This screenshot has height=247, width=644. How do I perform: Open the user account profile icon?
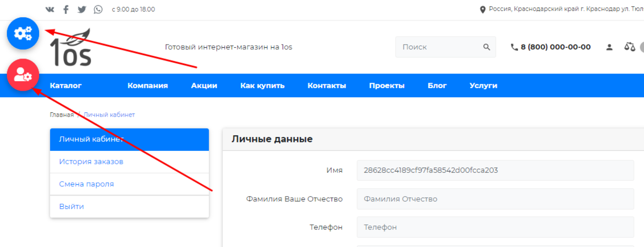[x=609, y=47]
